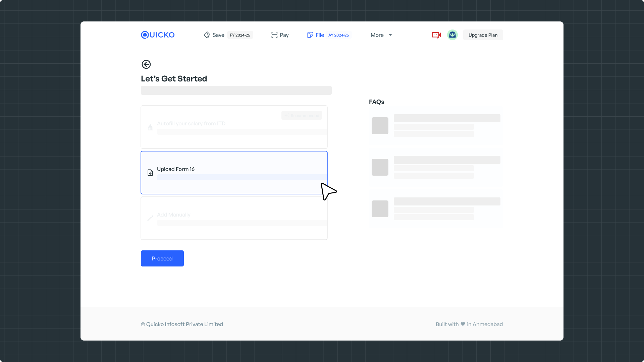The width and height of the screenshot is (644, 362).
Task: Open the AY 2024-25 year selector
Action: click(338, 35)
